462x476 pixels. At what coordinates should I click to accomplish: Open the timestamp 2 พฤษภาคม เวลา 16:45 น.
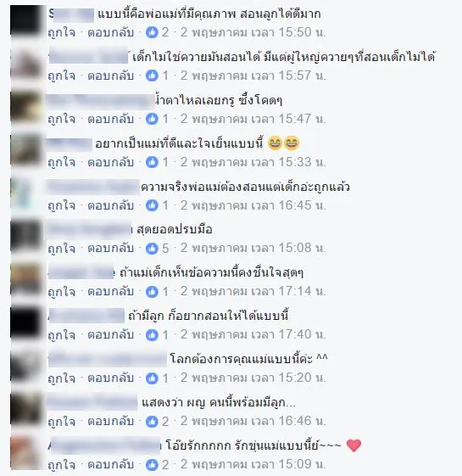[x=253, y=205]
